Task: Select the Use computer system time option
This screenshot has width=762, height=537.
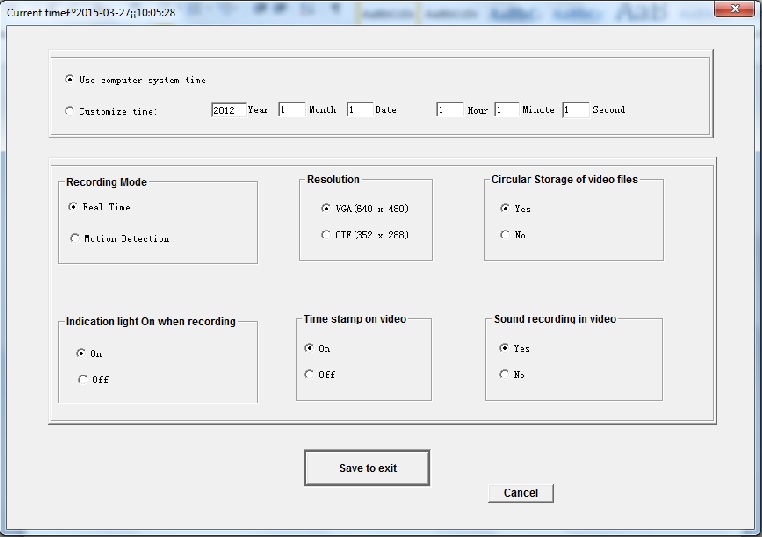Action: [x=69, y=80]
